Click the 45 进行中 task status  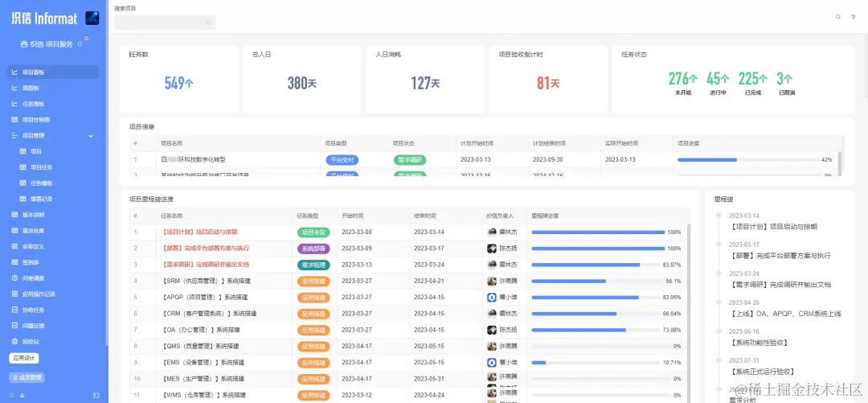point(718,84)
